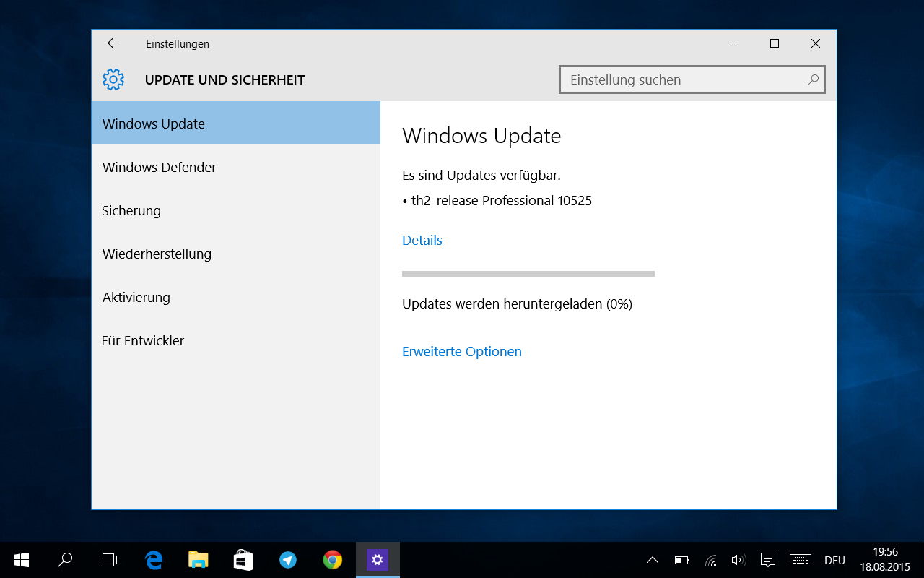Viewport: 924px width, 578px height.
Task: Close the Einstellungen window
Action: coord(816,43)
